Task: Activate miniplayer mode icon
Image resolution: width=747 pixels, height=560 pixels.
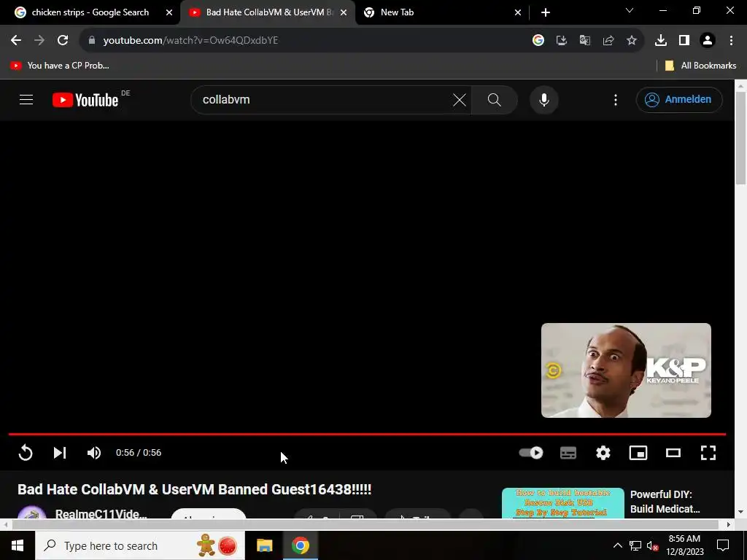Action: pos(638,453)
